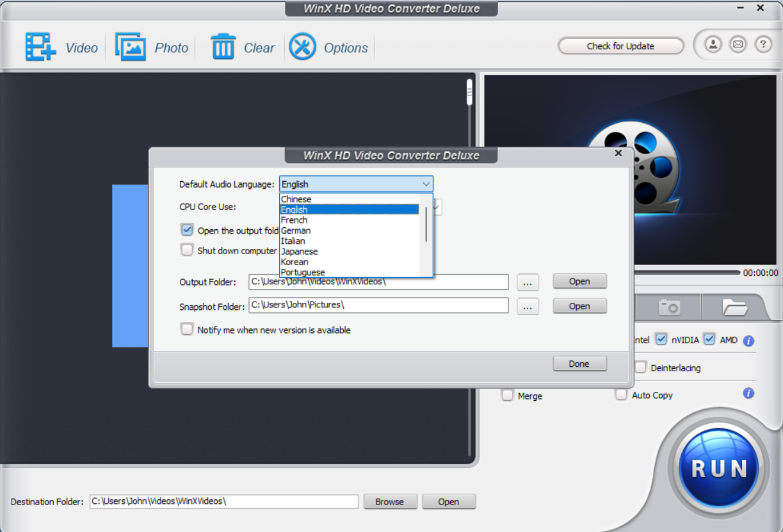Screen dimensions: 783x532
Task: Toggle nVIDIA hardware acceleration checkbox
Action: pyautogui.click(x=661, y=339)
